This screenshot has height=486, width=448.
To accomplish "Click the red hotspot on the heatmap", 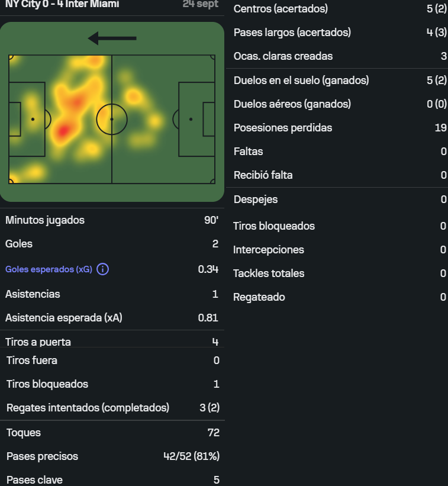I will 63,131.
